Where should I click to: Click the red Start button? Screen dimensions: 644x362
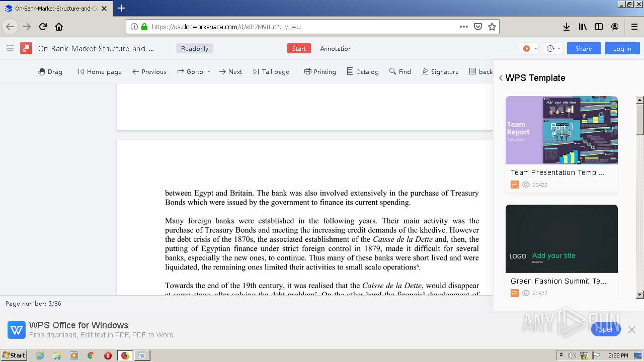click(299, 48)
